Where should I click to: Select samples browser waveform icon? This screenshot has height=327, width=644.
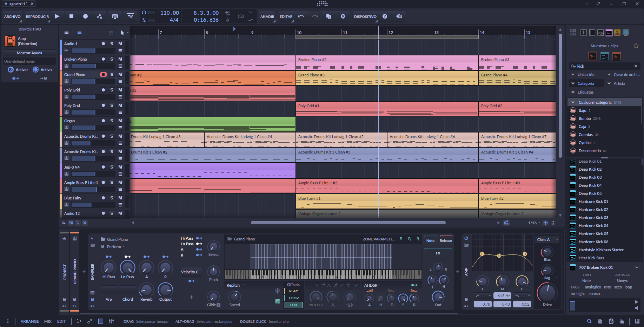609,33
